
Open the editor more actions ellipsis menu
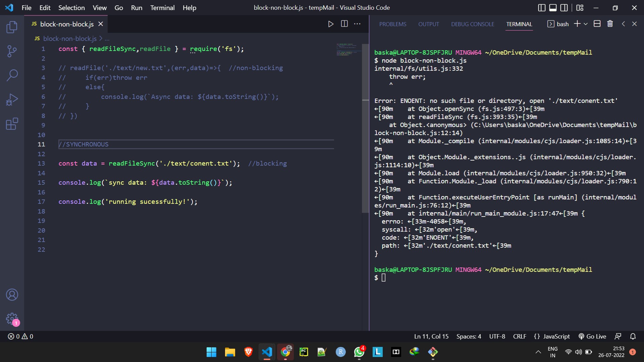coord(358,24)
